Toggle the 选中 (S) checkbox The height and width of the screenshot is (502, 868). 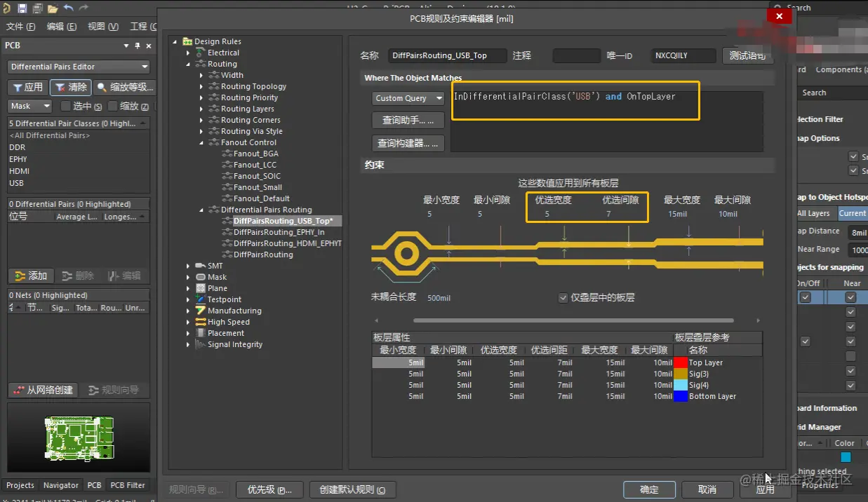(x=66, y=106)
